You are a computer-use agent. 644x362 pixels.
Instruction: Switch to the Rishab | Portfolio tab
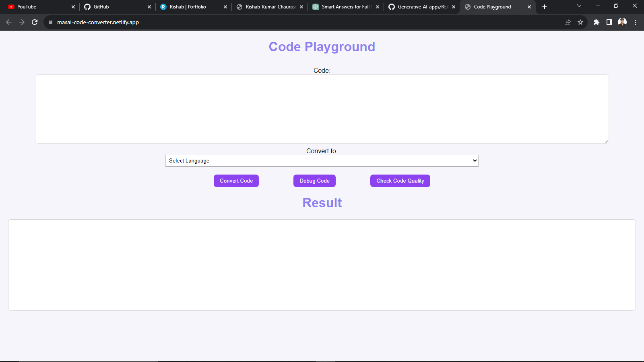point(189,7)
